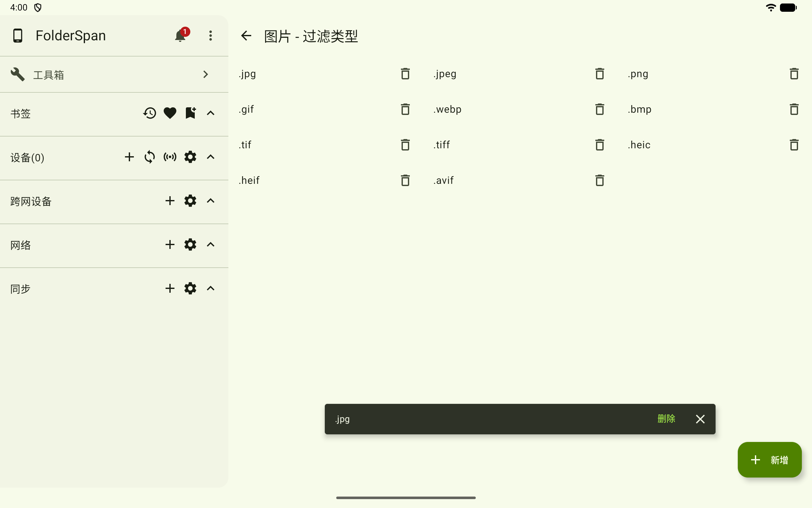This screenshot has width=812, height=508.
Task: Open the three-dot overflow menu
Action: point(210,36)
